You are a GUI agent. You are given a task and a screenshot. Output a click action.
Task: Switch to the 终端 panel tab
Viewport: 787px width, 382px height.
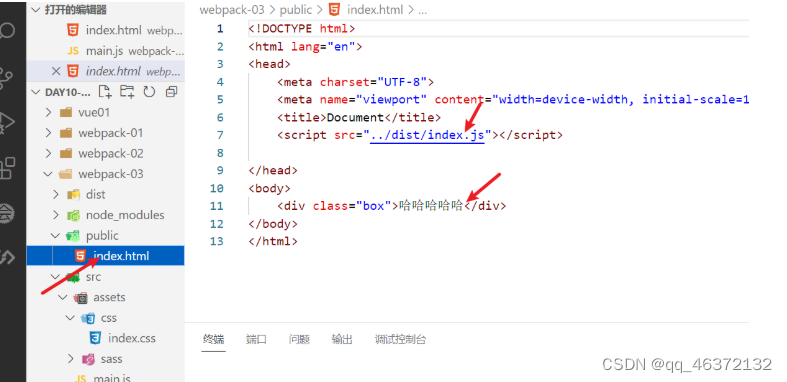(x=213, y=339)
